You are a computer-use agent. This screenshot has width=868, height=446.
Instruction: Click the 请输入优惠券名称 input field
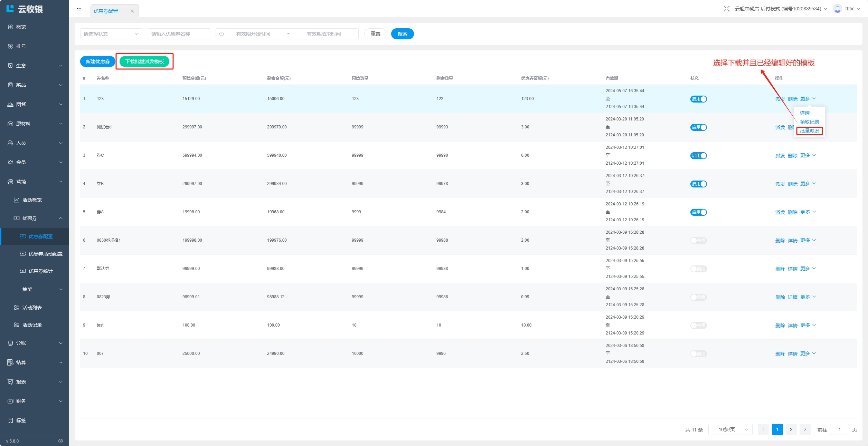click(x=179, y=34)
